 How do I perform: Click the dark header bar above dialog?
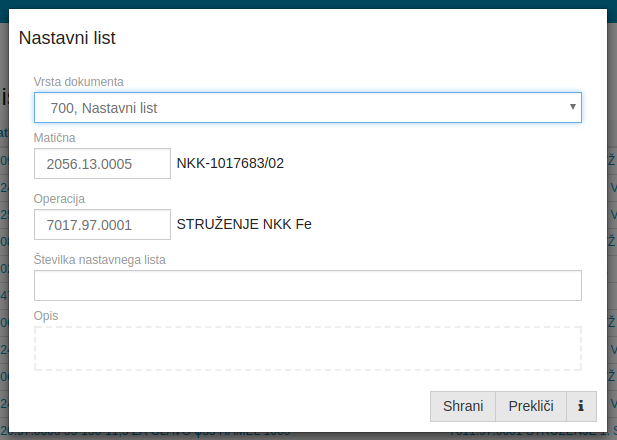308,4
